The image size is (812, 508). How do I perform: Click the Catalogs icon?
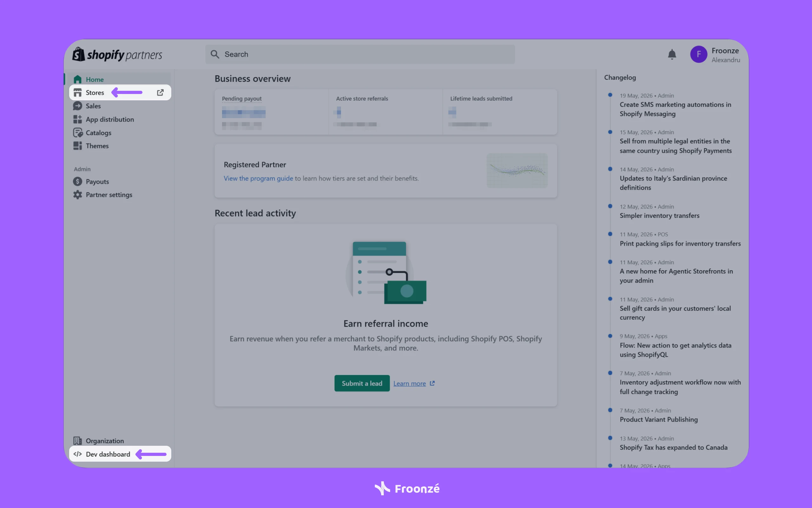(x=78, y=133)
